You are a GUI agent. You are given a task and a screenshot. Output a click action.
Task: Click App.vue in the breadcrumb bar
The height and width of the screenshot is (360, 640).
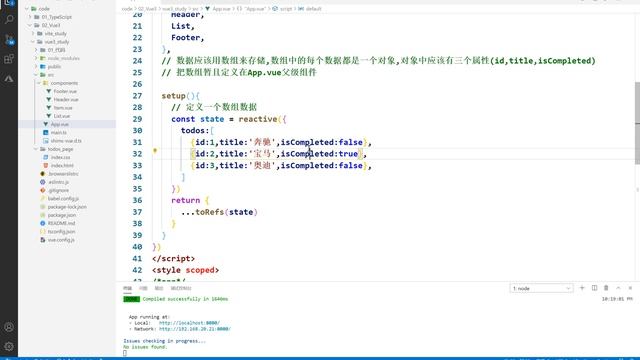point(221,9)
